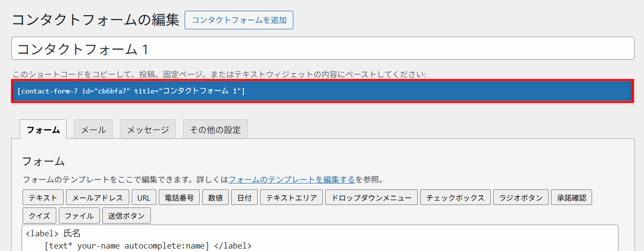The image size is (644, 251).
Task: Insert a チェックボックス tag
Action: tap(455, 198)
